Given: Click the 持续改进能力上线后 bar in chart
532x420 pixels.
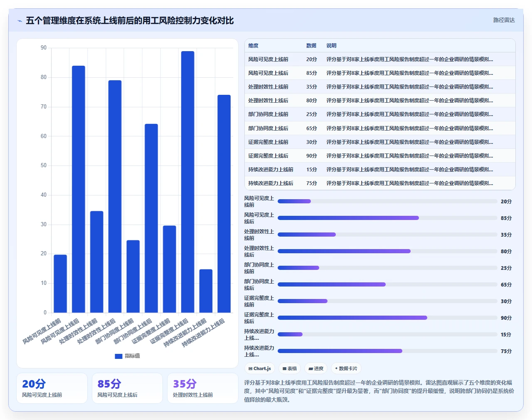Looking at the screenshot, I should pyautogui.click(x=224, y=204).
